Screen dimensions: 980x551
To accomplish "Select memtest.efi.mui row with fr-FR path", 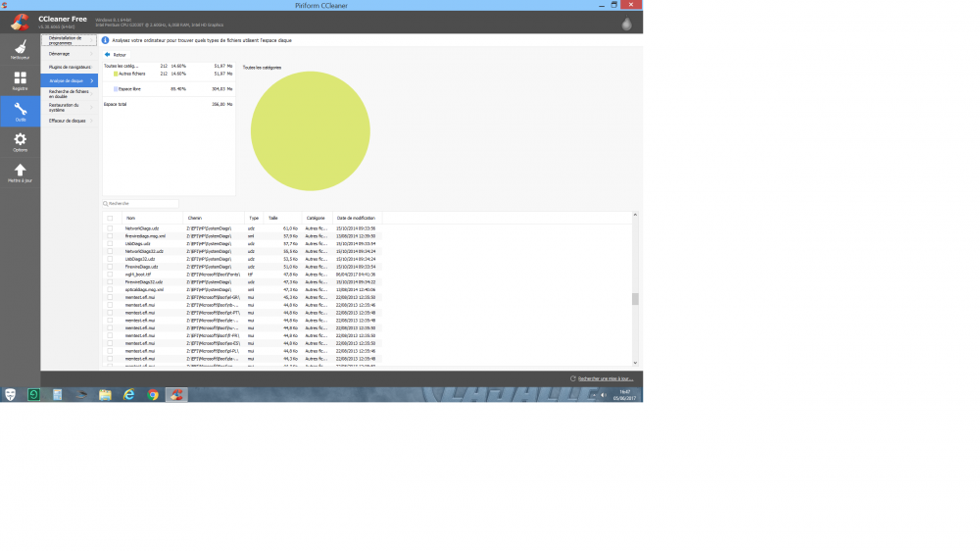I will 242,336.
